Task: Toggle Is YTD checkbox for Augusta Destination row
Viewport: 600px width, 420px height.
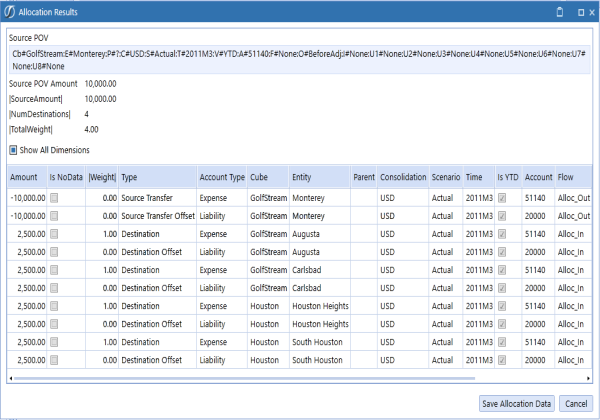Action: pyautogui.click(x=503, y=234)
